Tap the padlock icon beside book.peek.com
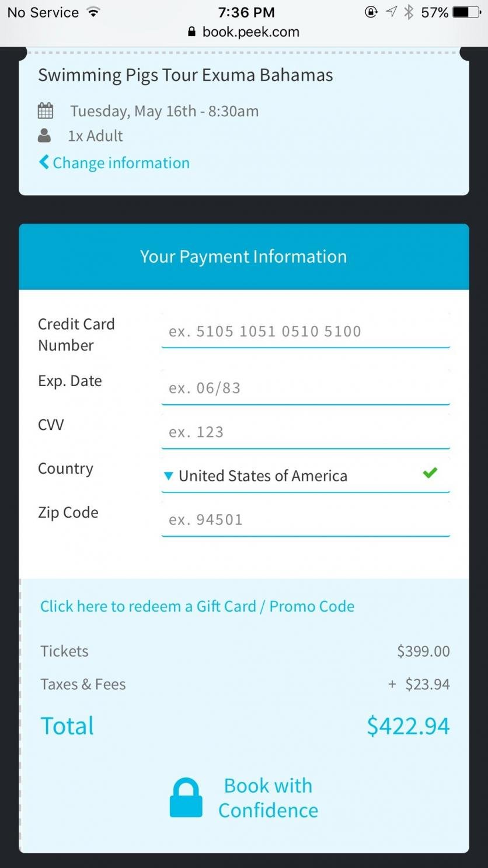 click(191, 32)
